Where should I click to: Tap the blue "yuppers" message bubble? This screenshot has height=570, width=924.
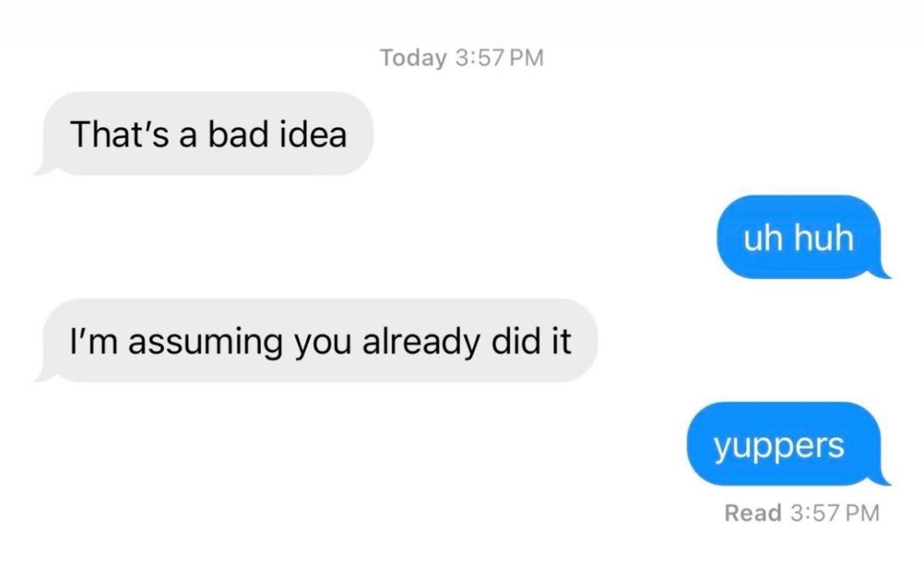(788, 444)
